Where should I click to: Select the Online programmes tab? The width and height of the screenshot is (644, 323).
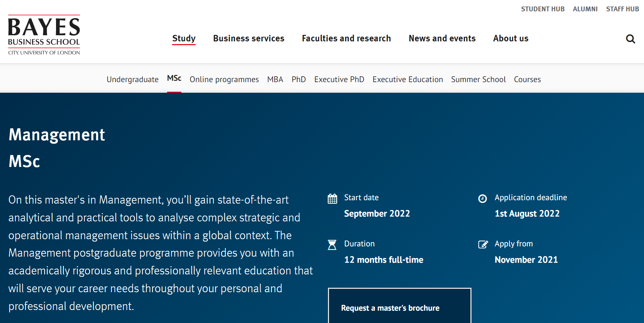pyautogui.click(x=224, y=79)
